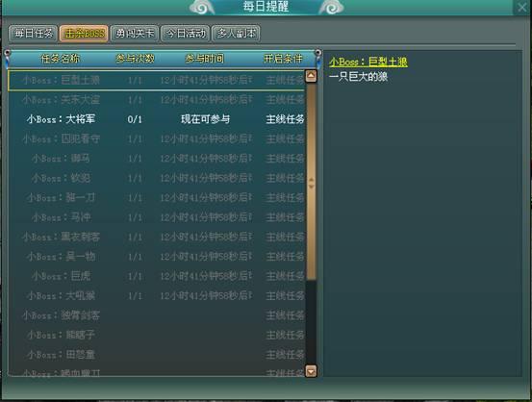The image size is (532, 402).
Task: Click the 参与时间 column header
Action: click(x=205, y=59)
